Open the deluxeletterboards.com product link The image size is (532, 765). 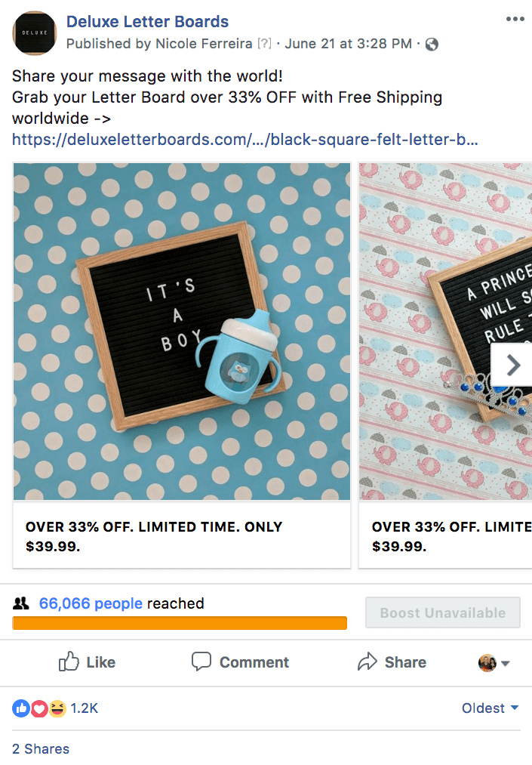pyautogui.click(x=244, y=140)
